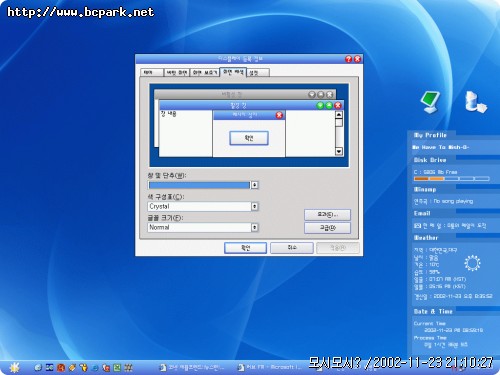Viewport: 500px width, 375px height.
Task: Click the dark blue quick launch icon next to Internet Explorer
Action: 50,367
